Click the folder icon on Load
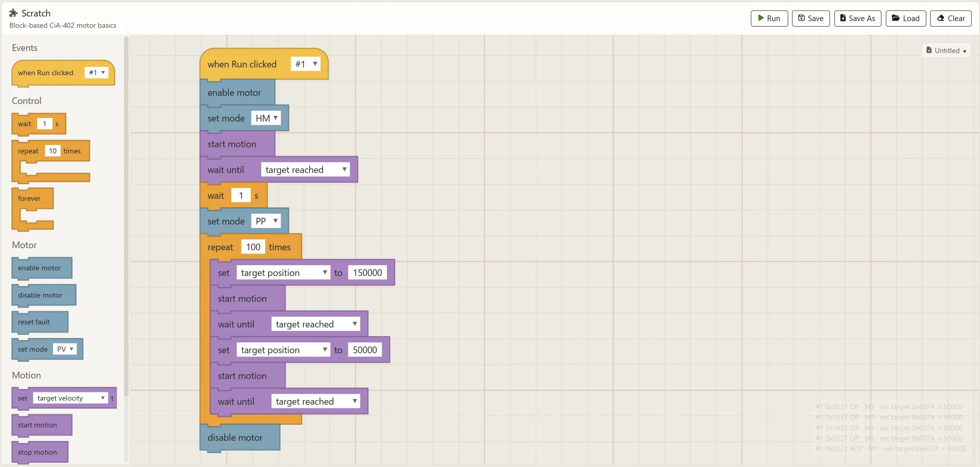Viewport: 980px width, 467px height. click(896, 18)
